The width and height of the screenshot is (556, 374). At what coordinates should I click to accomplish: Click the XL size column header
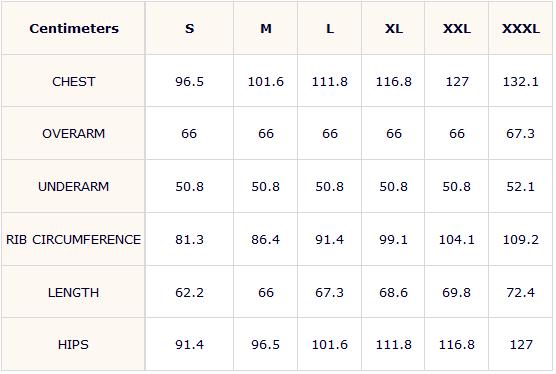[394, 28]
